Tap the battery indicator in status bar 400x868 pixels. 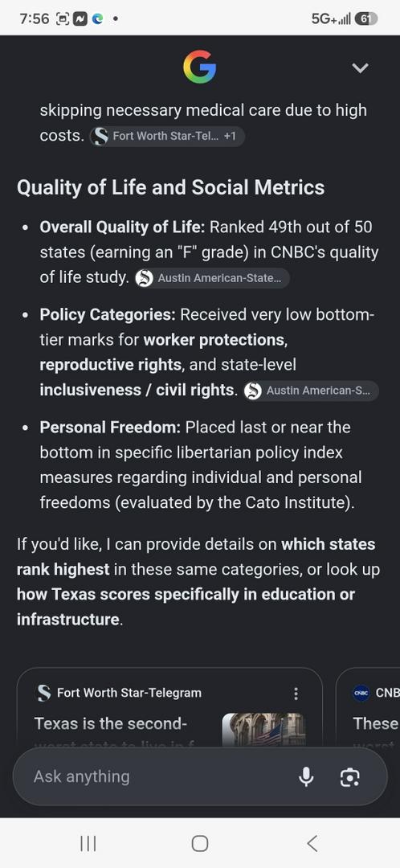pyautogui.click(x=365, y=18)
